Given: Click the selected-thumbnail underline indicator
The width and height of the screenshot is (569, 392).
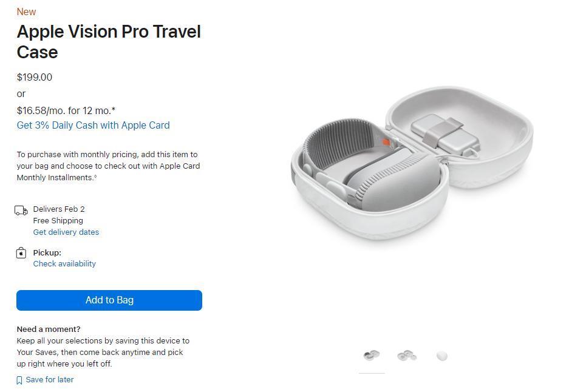Looking at the screenshot, I should pos(371,373).
